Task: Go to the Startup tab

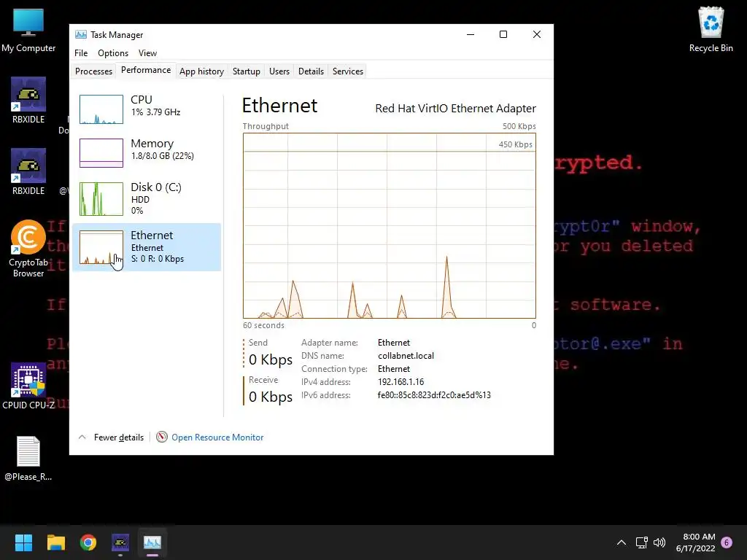Action: pyautogui.click(x=247, y=71)
